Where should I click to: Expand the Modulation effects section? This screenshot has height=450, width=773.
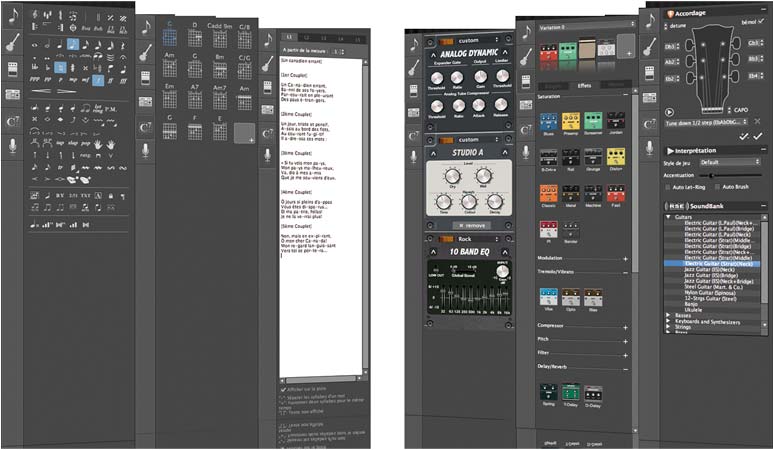pyautogui.click(x=625, y=259)
